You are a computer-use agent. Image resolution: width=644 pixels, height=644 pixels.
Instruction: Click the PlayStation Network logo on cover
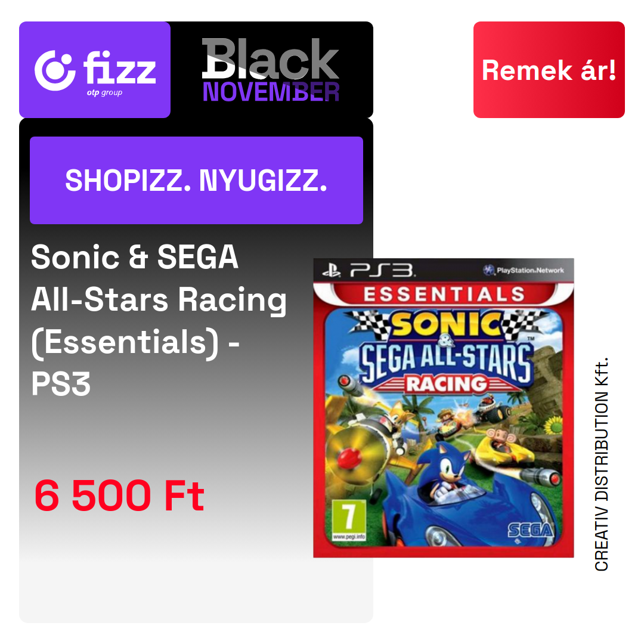pos(524,270)
